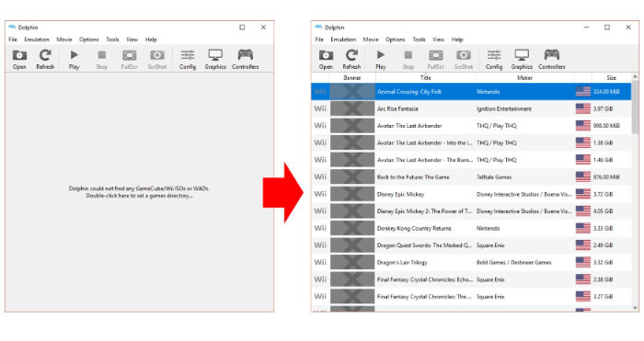
Task: Click banner thumbnail of Animal Crossing row
Action: [x=352, y=92]
